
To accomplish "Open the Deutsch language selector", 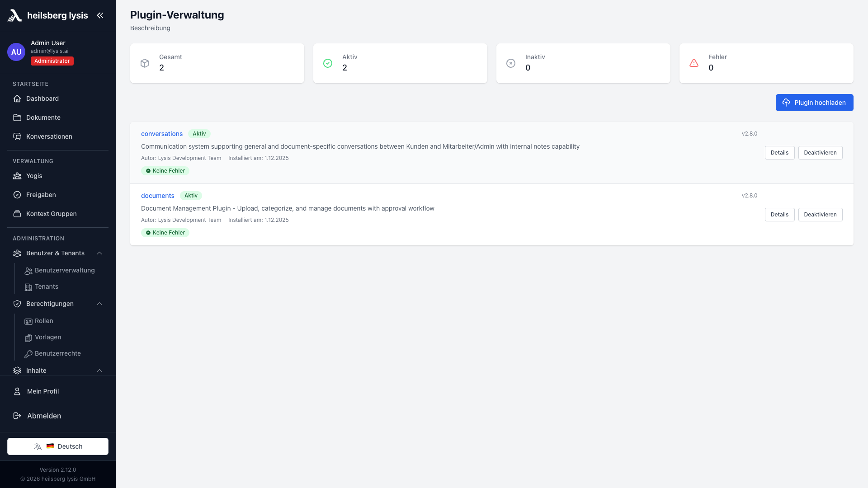I will coord(58,446).
